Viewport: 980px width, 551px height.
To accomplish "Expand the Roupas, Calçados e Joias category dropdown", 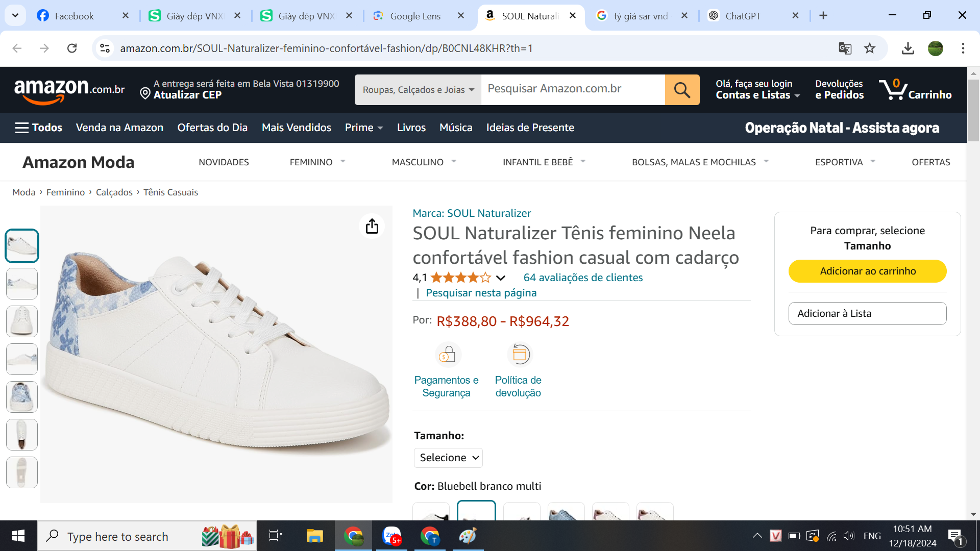I will [418, 90].
